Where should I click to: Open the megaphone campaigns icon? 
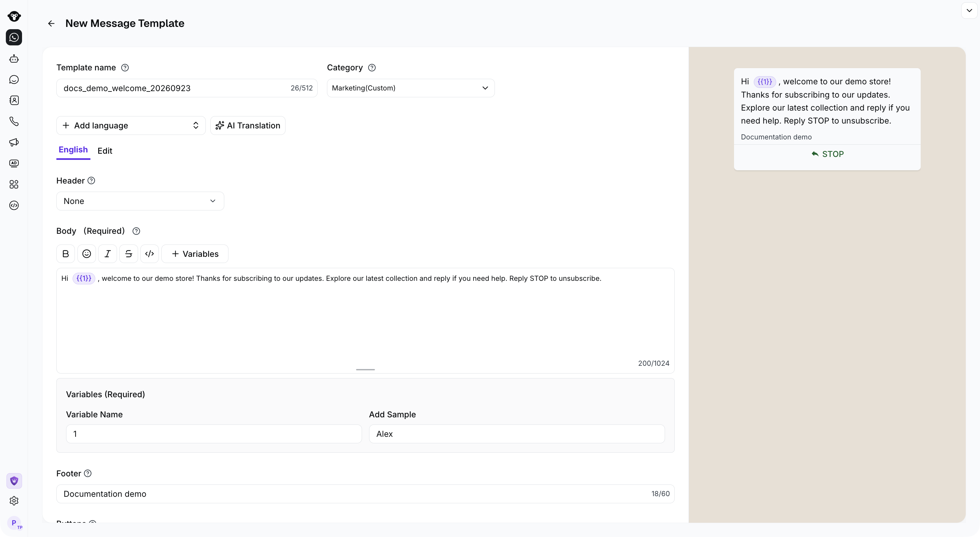tap(14, 142)
